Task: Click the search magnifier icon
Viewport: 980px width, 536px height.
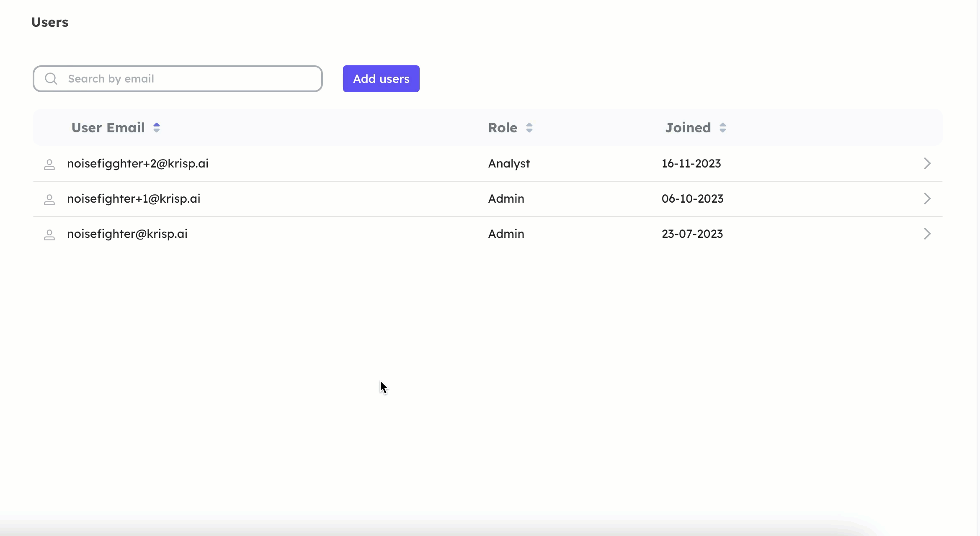Action: (x=51, y=79)
